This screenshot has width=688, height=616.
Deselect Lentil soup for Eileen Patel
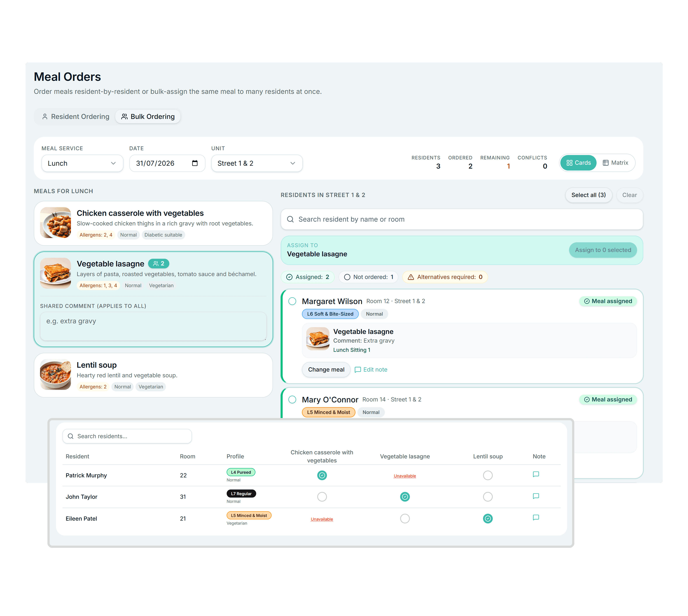(x=488, y=519)
